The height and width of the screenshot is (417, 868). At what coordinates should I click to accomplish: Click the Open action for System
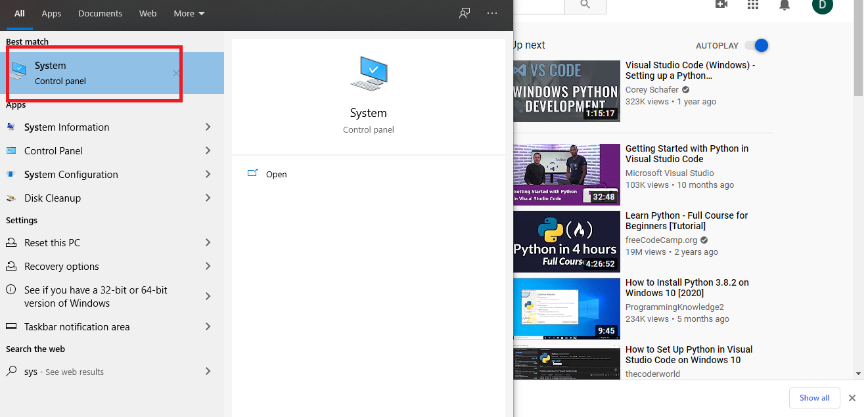click(x=277, y=174)
